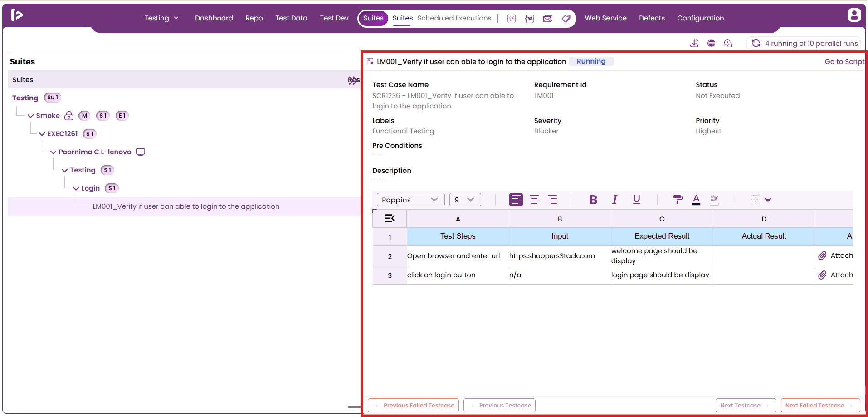Select the format painter tool
This screenshot has width=868, height=417.
pos(678,200)
